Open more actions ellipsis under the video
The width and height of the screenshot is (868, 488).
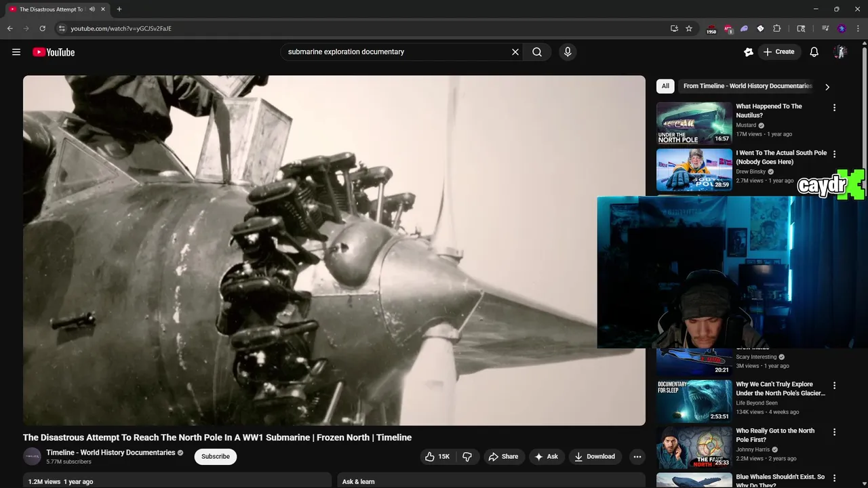(x=637, y=457)
